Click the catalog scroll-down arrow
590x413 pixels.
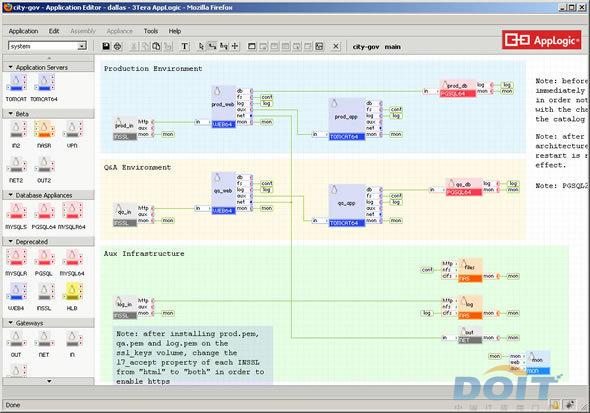(x=49, y=381)
